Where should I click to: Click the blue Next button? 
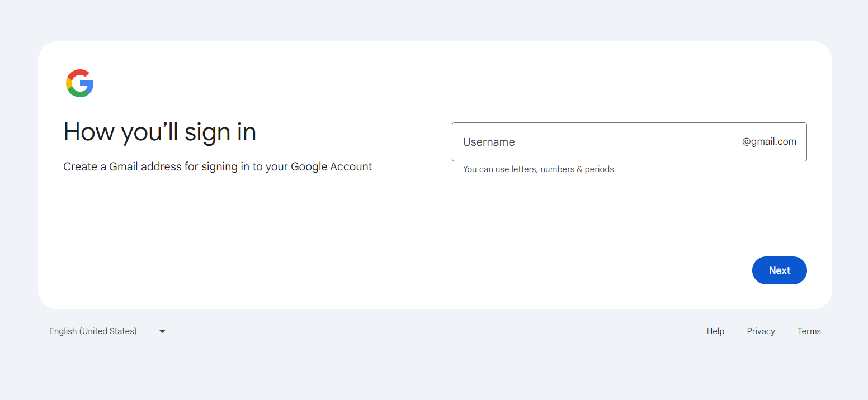pos(779,270)
